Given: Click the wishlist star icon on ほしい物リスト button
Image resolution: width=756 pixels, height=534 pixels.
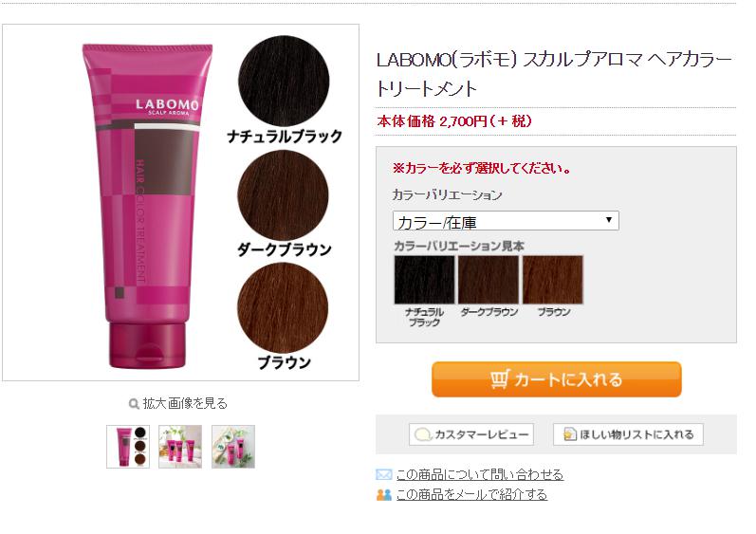Looking at the screenshot, I should pyautogui.click(x=570, y=434).
